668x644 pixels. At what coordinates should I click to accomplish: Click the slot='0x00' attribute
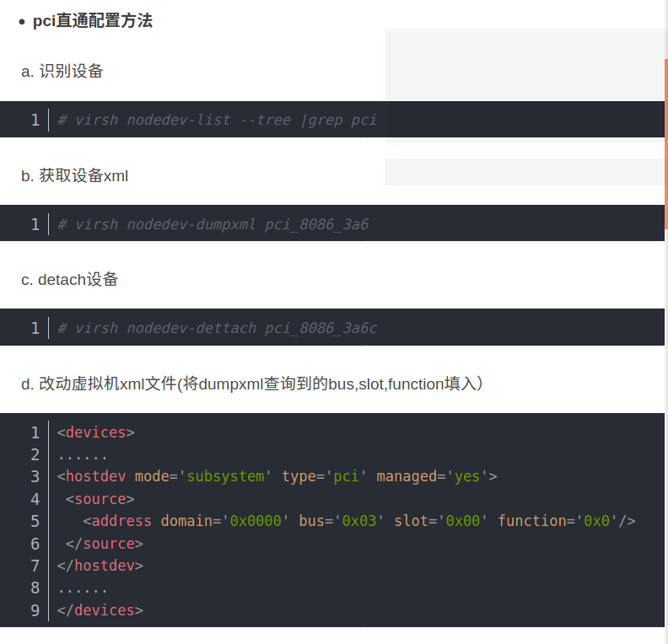tap(440, 521)
